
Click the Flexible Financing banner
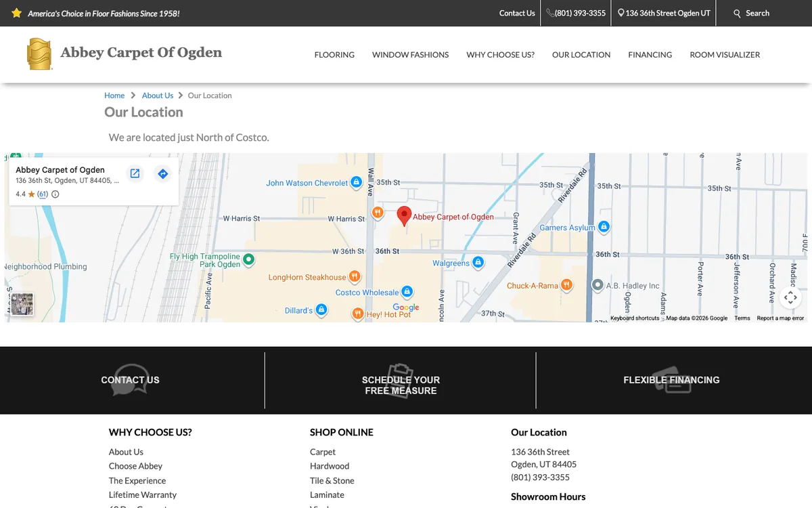coord(671,380)
